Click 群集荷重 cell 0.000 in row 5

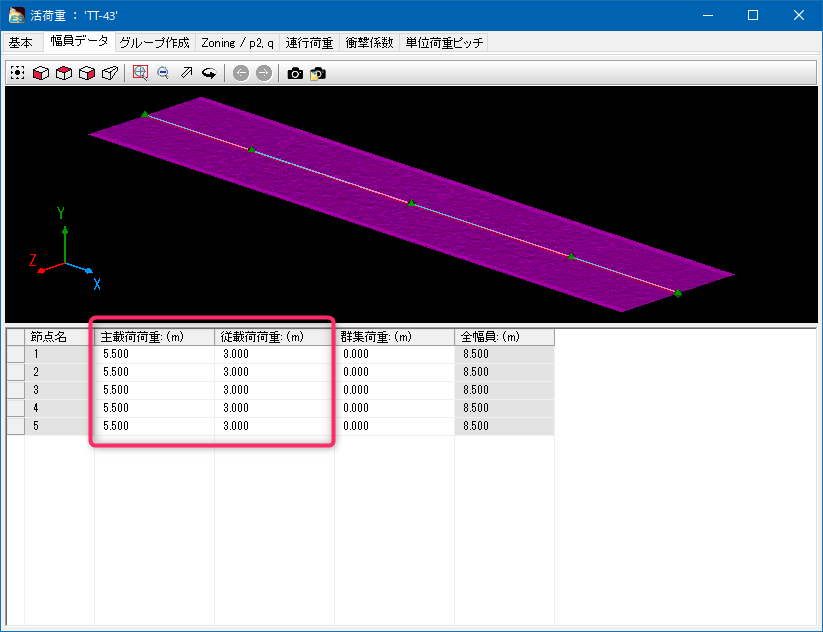pos(395,426)
